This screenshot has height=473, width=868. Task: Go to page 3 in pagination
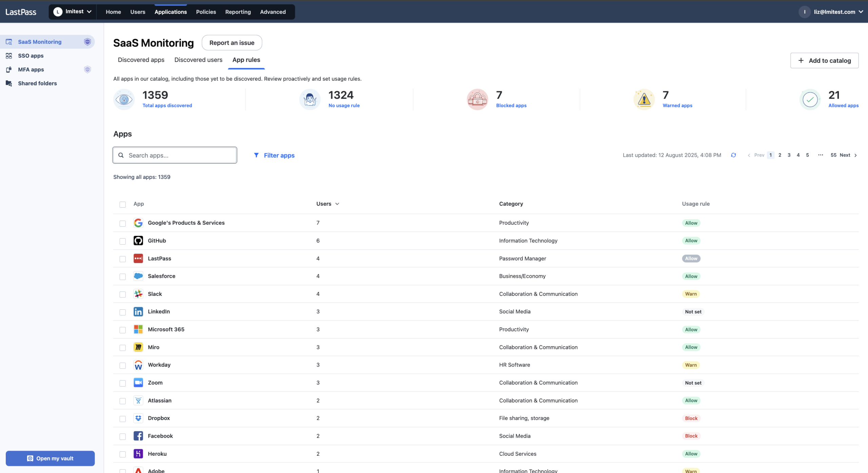click(x=789, y=155)
